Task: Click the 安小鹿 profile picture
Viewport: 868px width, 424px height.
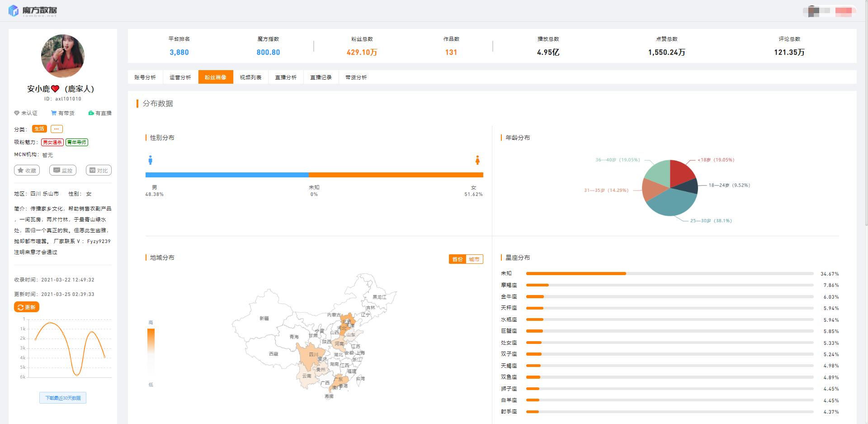Action: (63, 56)
